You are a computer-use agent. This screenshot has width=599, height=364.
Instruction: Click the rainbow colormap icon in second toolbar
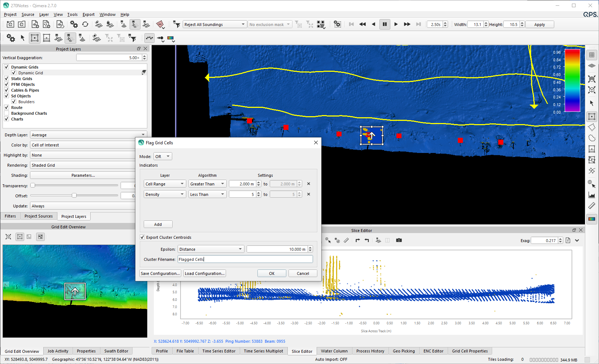[x=170, y=38]
